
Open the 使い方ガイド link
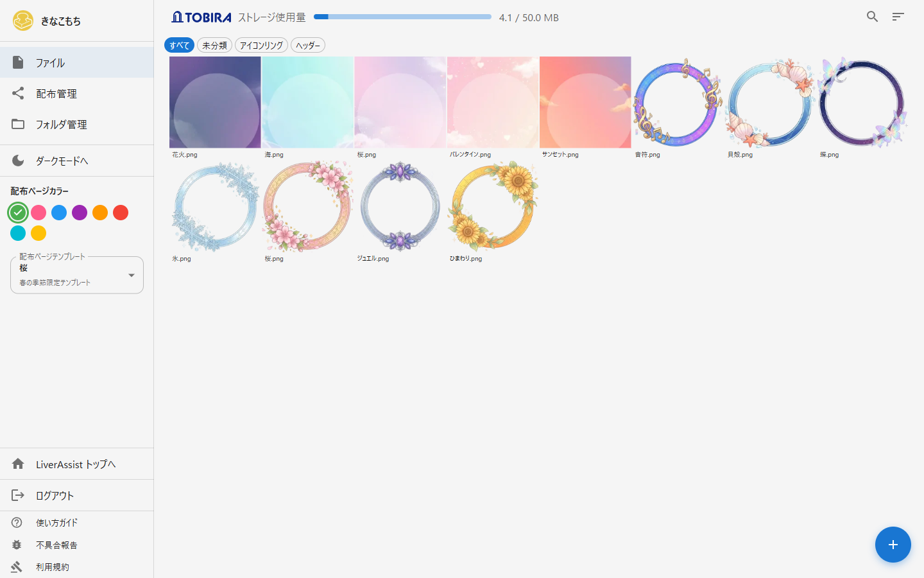(x=56, y=523)
